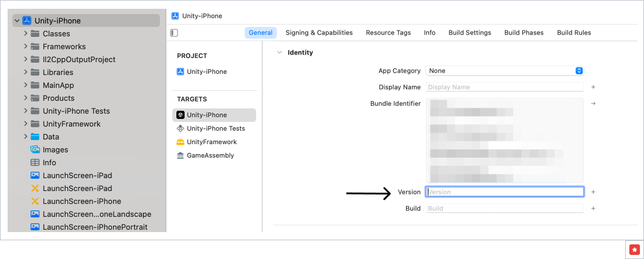Switch to Signing & Capabilities tab

click(x=319, y=33)
